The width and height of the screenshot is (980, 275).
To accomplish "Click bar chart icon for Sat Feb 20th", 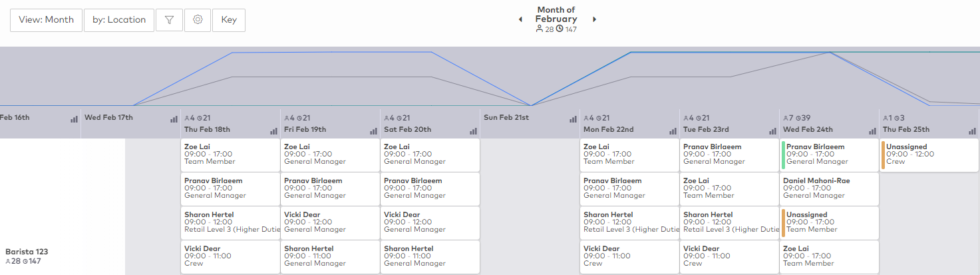I will click(x=474, y=131).
